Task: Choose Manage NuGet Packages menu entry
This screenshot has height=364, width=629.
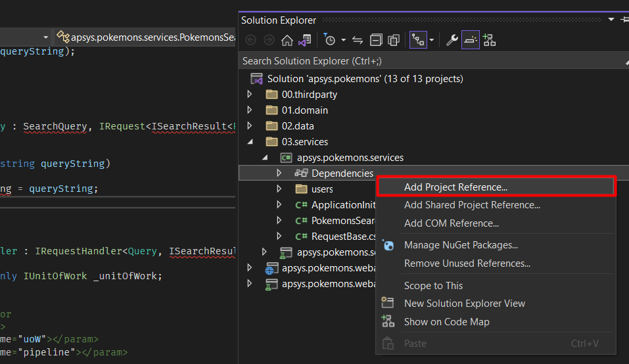Action: click(461, 245)
